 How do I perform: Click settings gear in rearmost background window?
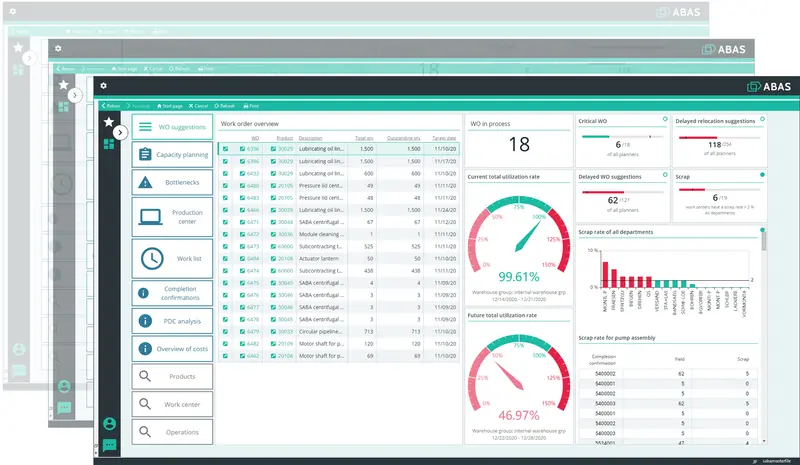13,11
